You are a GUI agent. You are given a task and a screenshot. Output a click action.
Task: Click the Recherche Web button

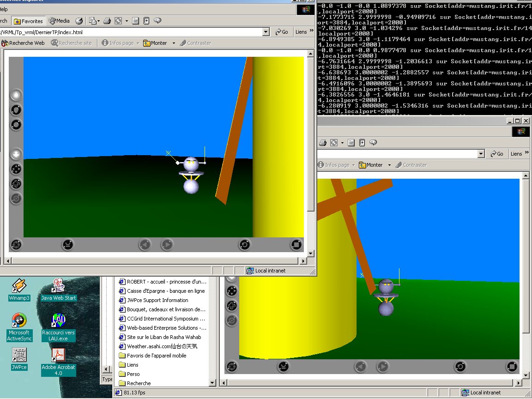[x=23, y=43]
